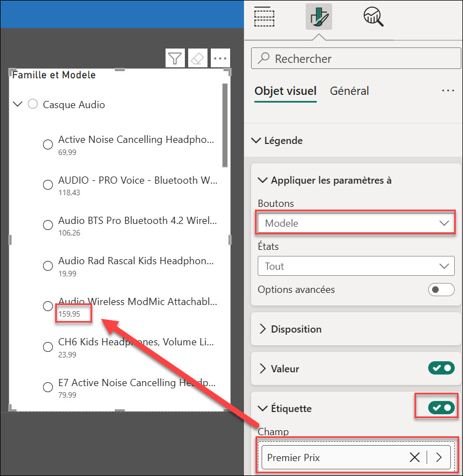Viewport: 463px width, 476px height.
Task: Open Premier Prix field arrow menu
Action: tap(439, 457)
